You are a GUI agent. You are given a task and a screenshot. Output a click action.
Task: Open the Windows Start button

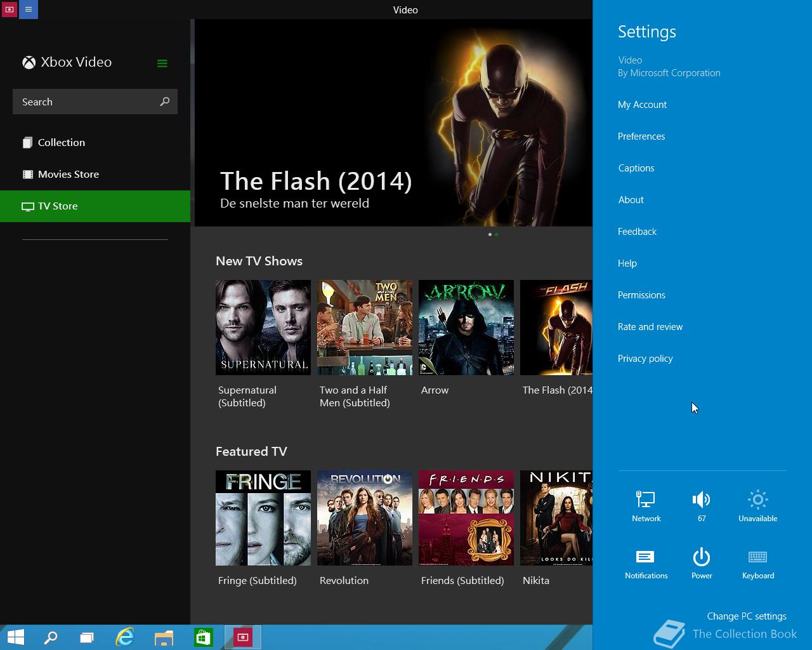(x=15, y=637)
